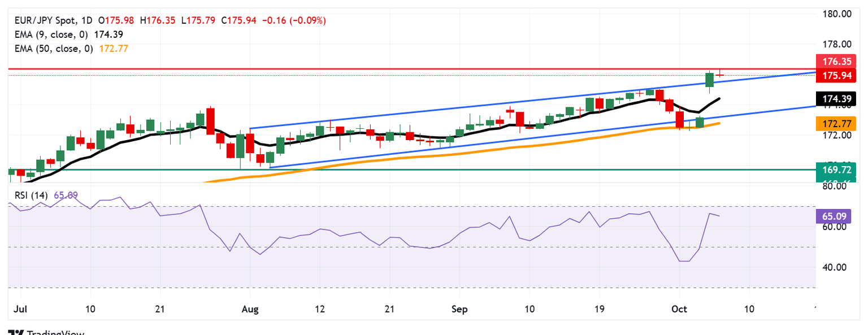Click the 40.00 RSI axis label
Viewport: 868px width, 335px height.
833,267
